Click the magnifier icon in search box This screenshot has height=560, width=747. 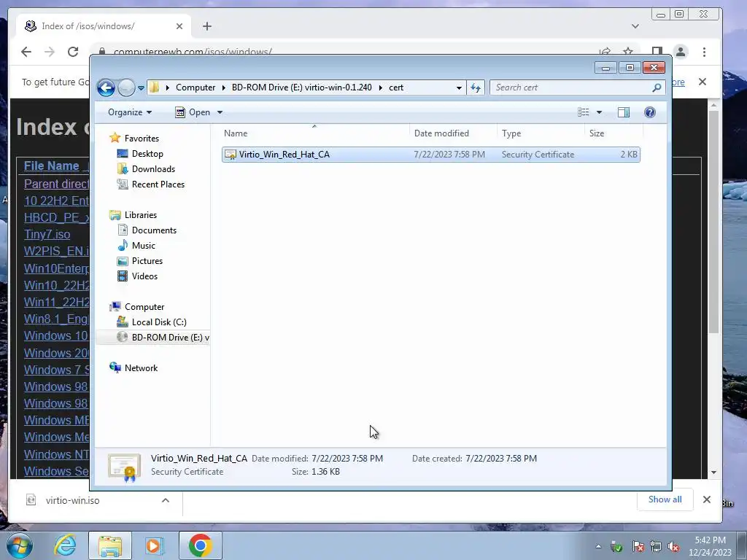(x=657, y=87)
